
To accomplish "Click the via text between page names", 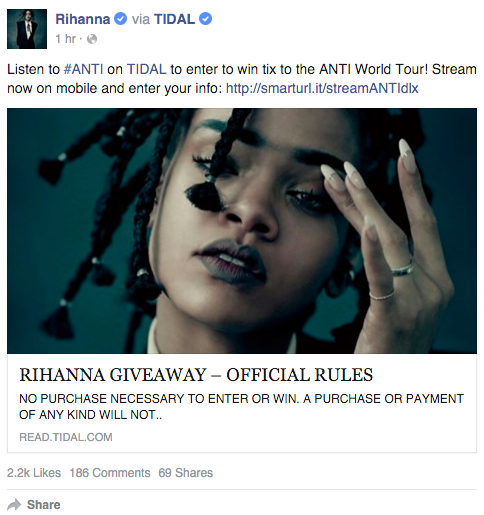I will 141,19.
